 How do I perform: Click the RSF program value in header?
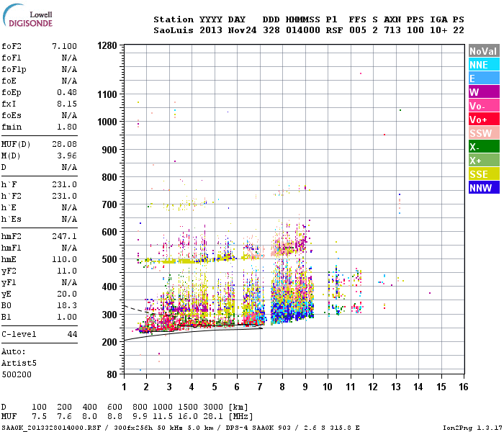point(334,30)
